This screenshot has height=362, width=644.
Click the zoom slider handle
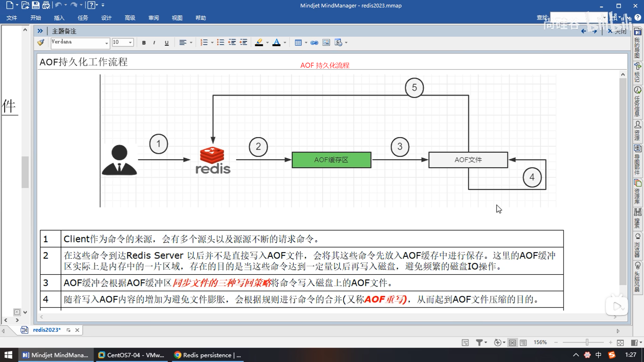tap(587, 342)
